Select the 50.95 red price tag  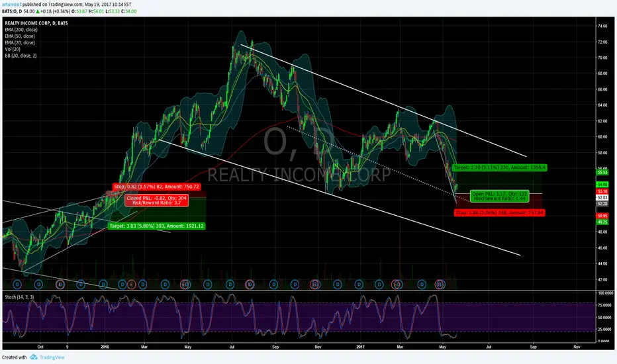pos(602,216)
